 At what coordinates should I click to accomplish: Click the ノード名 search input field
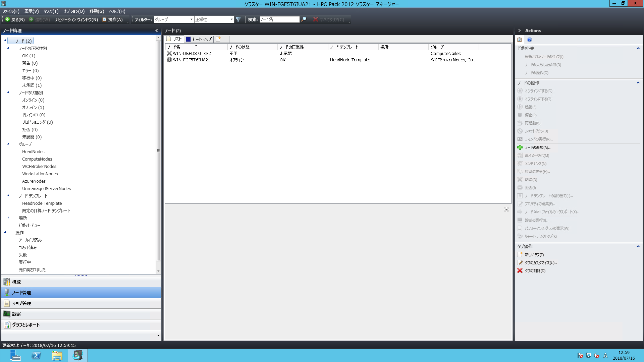(280, 19)
